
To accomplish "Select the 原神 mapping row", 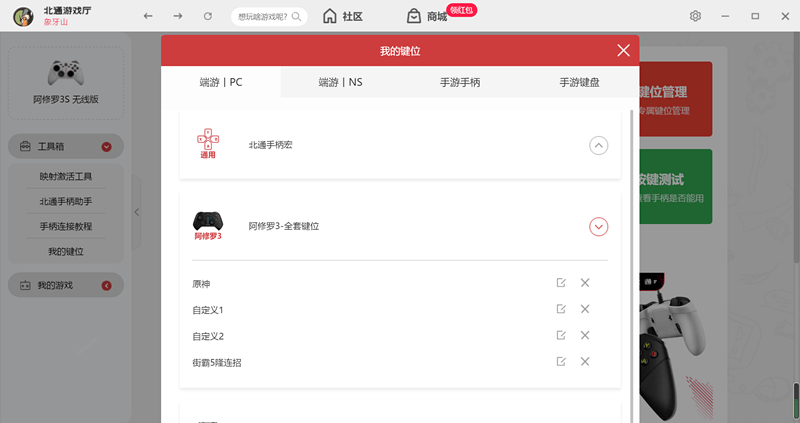I will [400, 283].
